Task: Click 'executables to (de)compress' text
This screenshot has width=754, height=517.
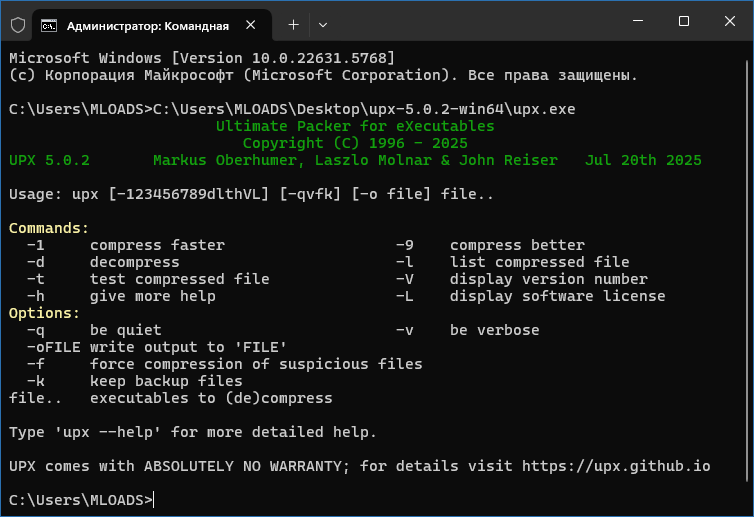Action: click(211, 398)
